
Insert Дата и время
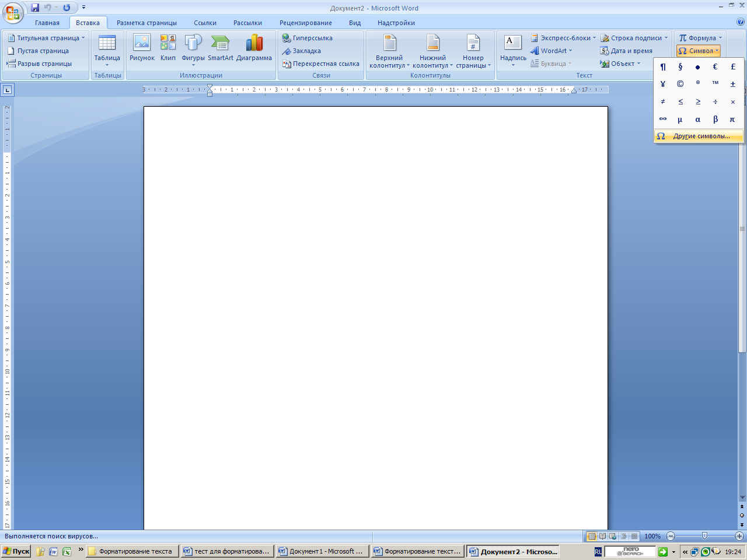point(626,51)
